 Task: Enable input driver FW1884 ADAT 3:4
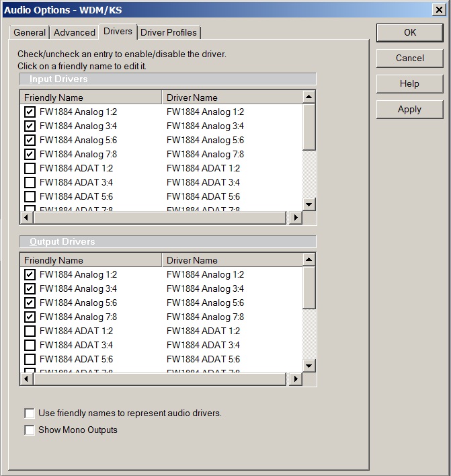coord(30,182)
